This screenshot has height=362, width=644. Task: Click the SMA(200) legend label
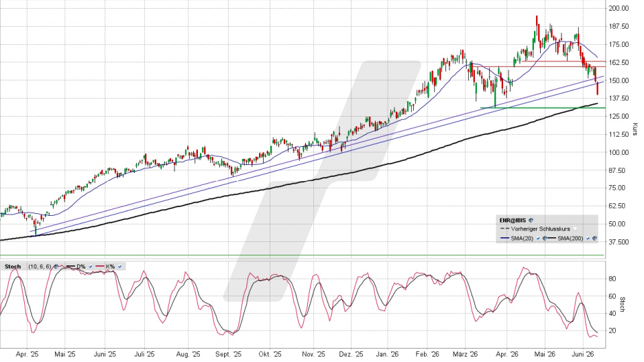coord(570,238)
